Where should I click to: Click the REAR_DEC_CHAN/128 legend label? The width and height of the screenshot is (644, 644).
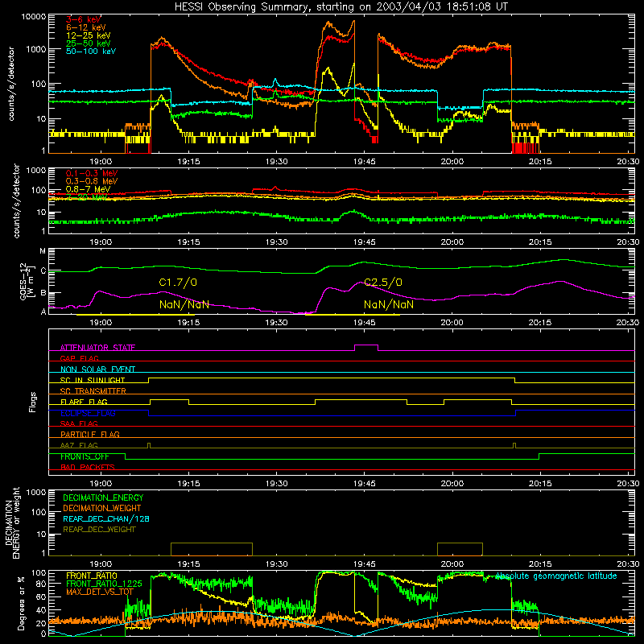tap(106, 518)
